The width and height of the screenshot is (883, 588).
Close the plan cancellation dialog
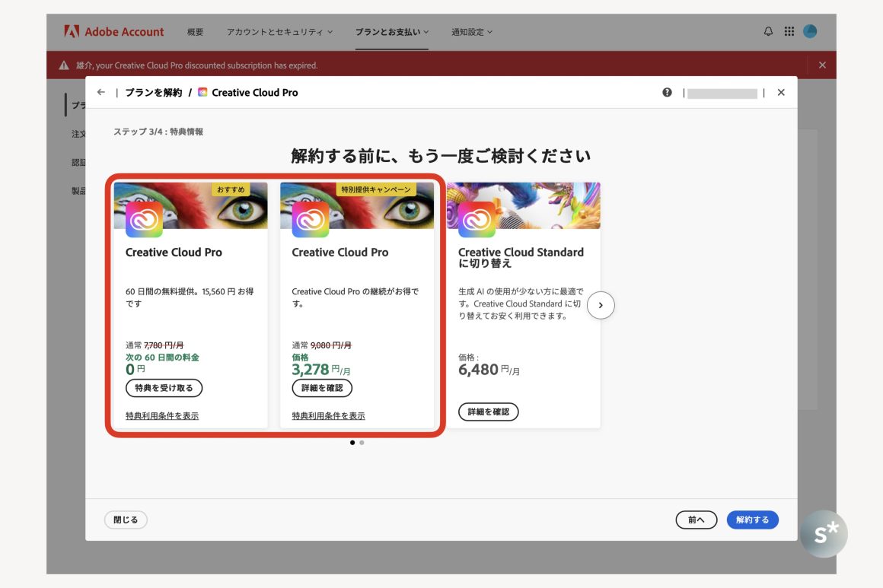pyautogui.click(x=781, y=92)
